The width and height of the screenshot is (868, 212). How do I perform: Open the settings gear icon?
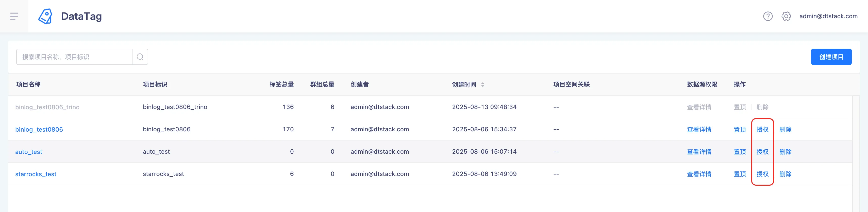tap(786, 16)
